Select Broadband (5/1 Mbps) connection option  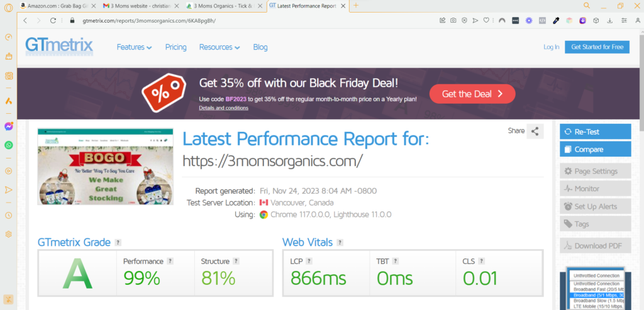598,295
